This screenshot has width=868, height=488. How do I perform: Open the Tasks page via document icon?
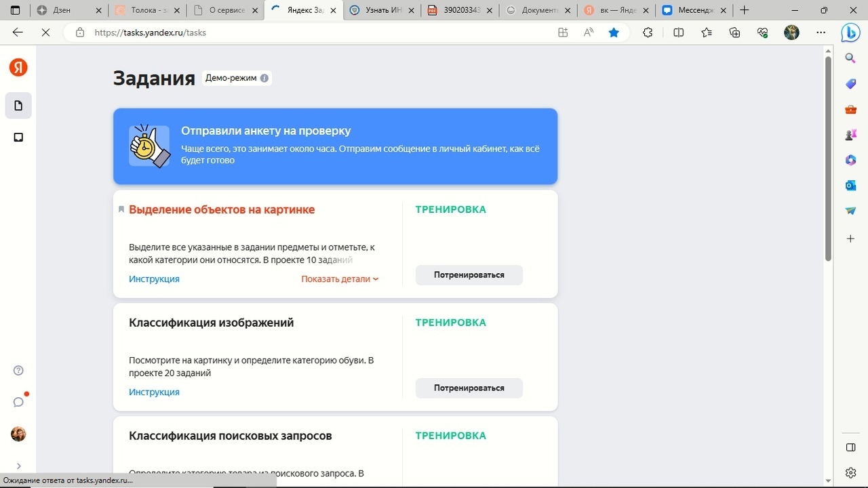click(18, 105)
